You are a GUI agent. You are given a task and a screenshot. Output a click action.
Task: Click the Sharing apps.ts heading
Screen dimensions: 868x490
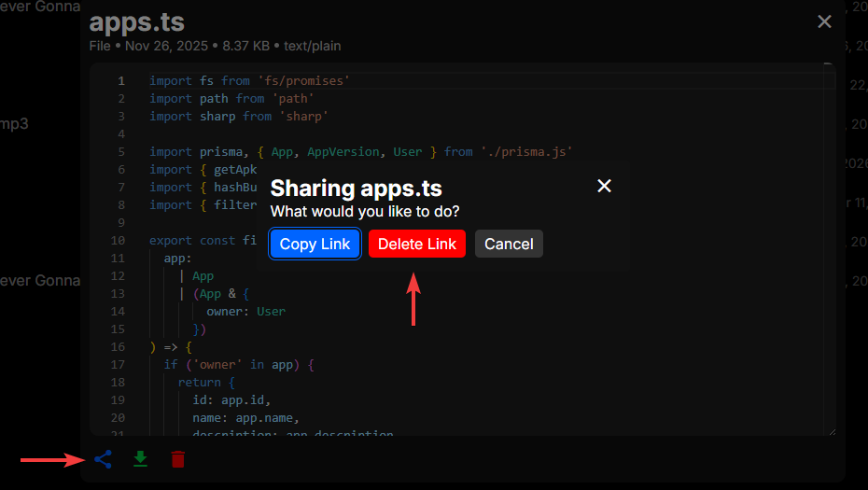(356, 189)
